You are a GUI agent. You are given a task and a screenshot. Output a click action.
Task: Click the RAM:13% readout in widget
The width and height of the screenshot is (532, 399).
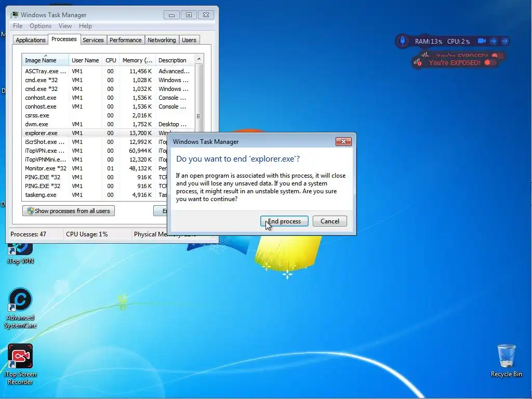[428, 42]
